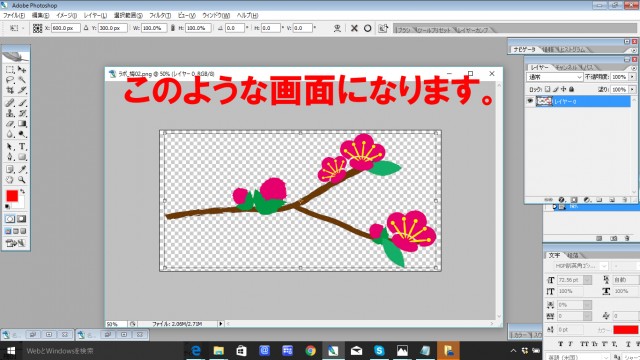This screenshot has height=360, width=640.
Task: Select the Path Selection tool
Action: tap(10, 147)
